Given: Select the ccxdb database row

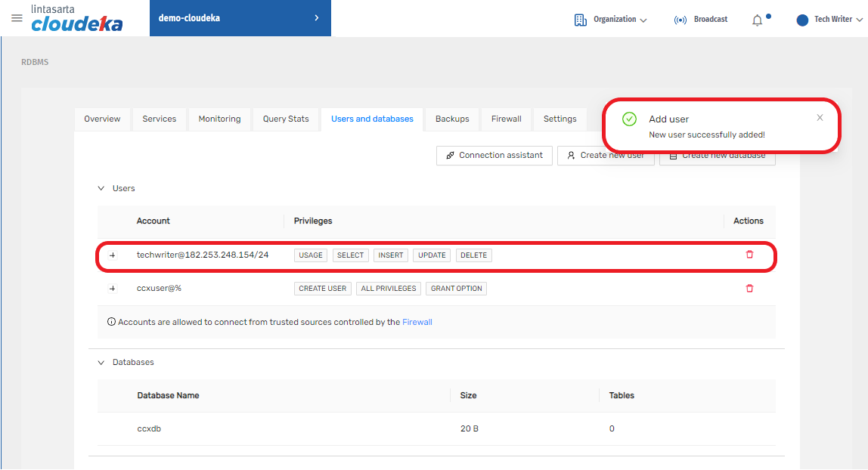Looking at the screenshot, I should tap(149, 429).
